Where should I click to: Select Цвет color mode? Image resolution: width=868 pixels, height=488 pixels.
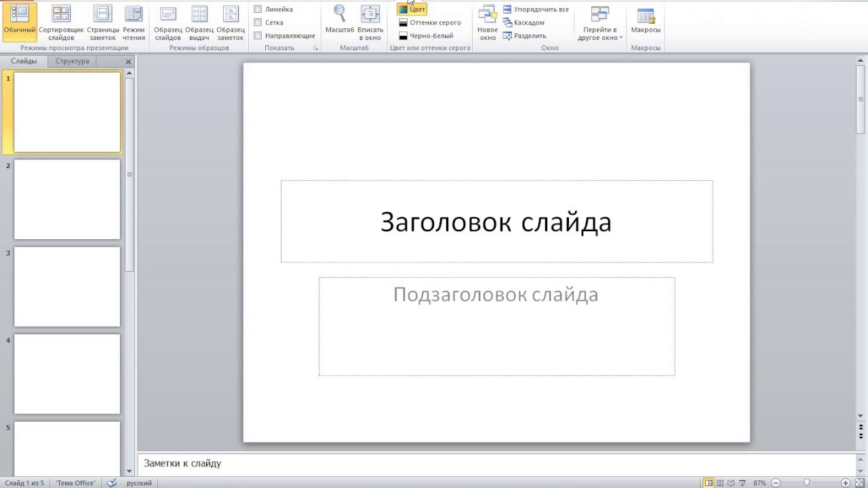pos(412,9)
